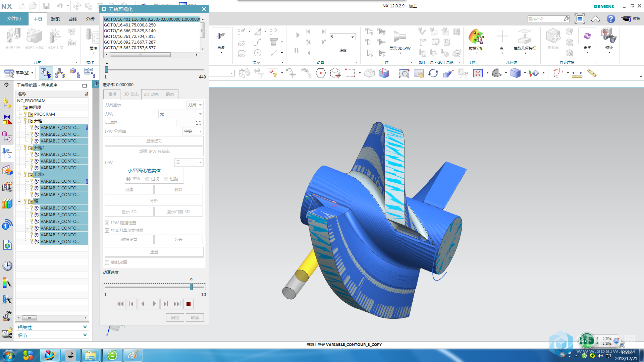Toggle IPW 碰撞检查 checkbox
Screen dimensions: 644x362
point(107,223)
